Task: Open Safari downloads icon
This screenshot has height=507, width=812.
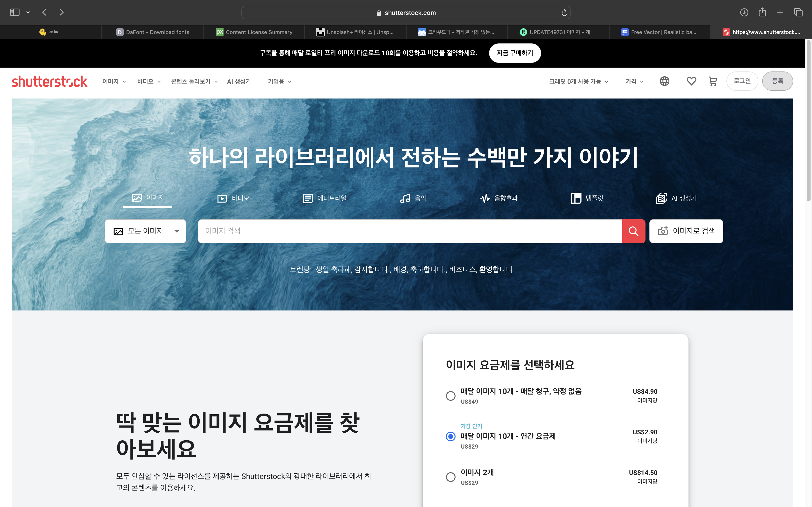Action: coord(744,12)
